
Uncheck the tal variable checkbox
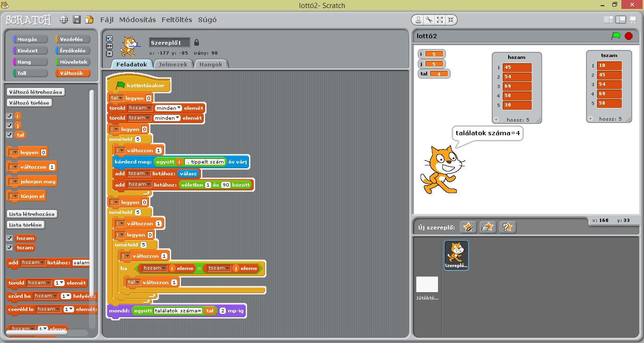pyautogui.click(x=9, y=135)
